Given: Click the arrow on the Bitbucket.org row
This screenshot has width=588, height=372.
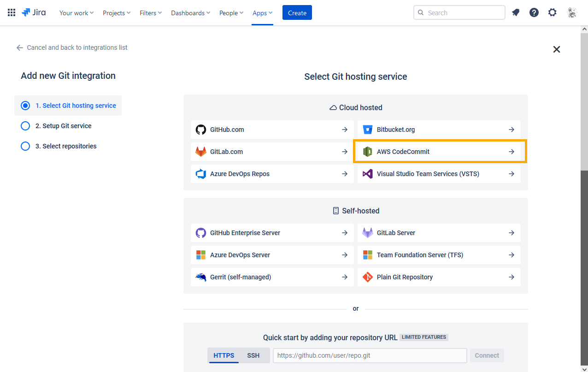Looking at the screenshot, I should [x=512, y=130].
